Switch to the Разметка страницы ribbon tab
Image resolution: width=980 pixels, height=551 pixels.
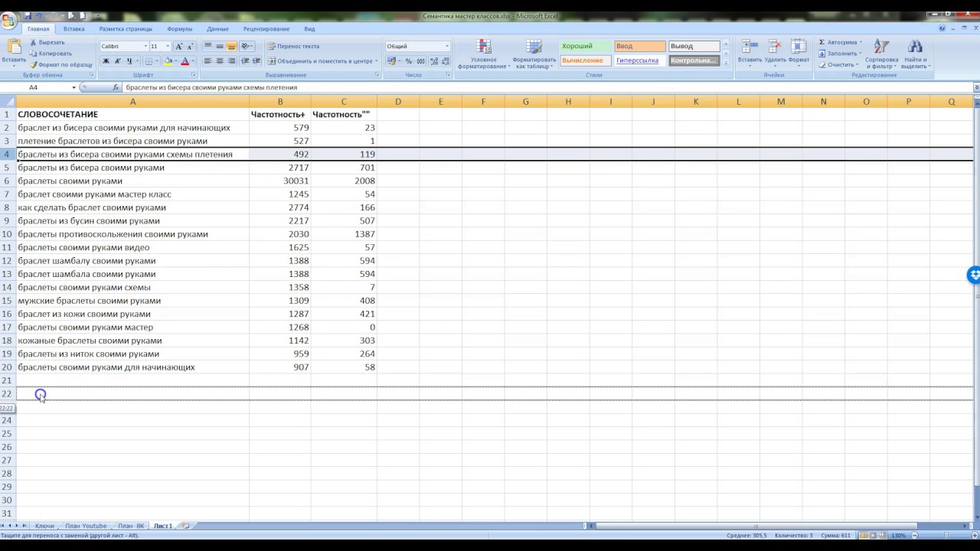click(x=126, y=29)
